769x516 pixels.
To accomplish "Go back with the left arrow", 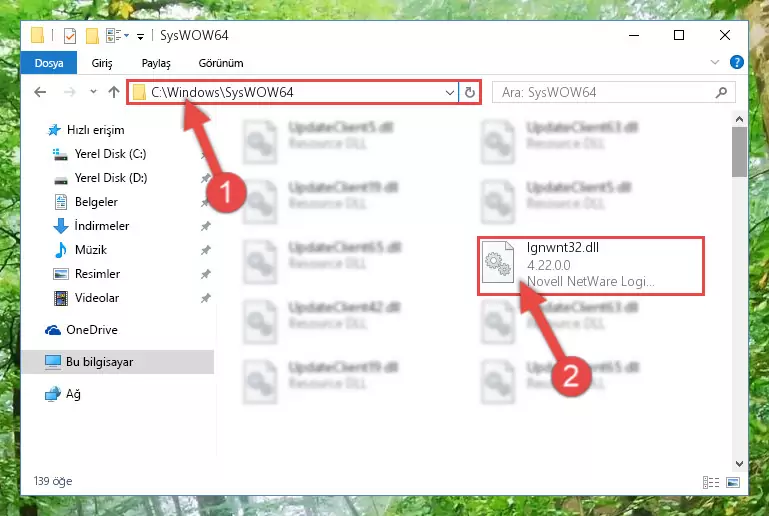I will 40,92.
